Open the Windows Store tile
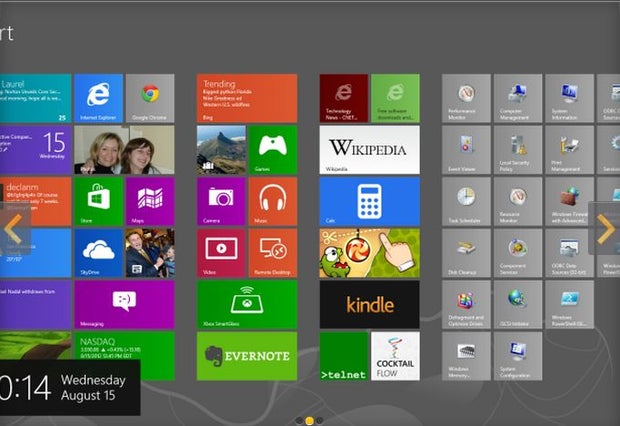The width and height of the screenshot is (620, 426). [x=98, y=201]
